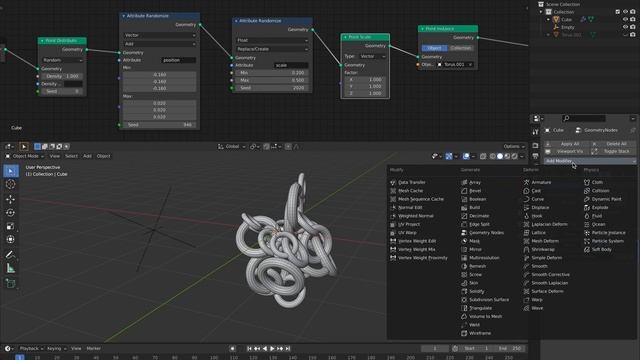
Task: Adjust Seed 2020 slider field
Action: pyautogui.click(x=272, y=88)
